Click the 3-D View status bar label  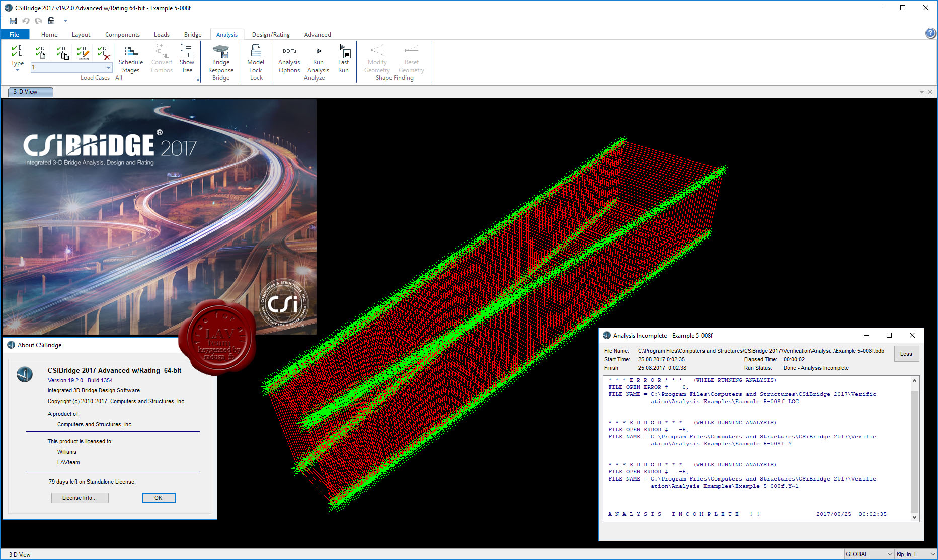click(20, 555)
